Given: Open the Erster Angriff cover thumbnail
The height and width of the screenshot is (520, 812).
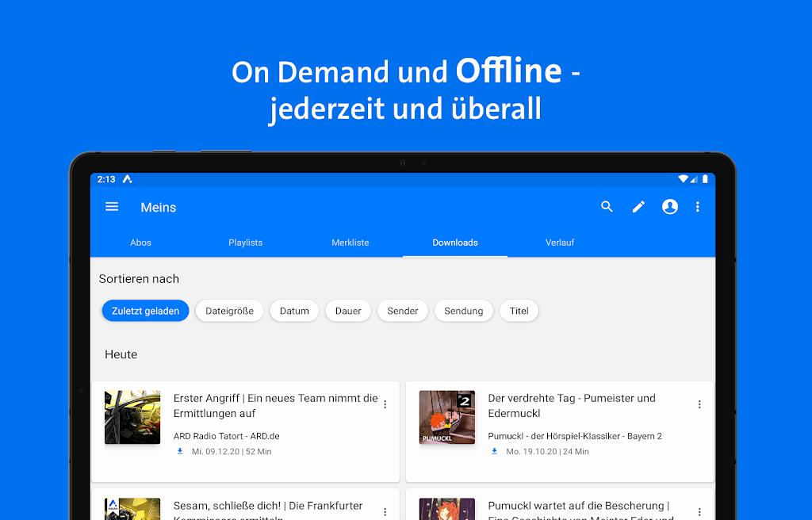Looking at the screenshot, I should click(x=132, y=418).
